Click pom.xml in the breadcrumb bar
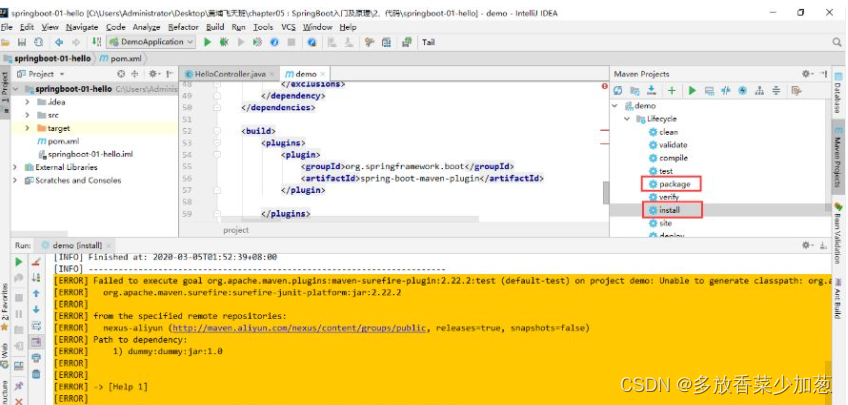The width and height of the screenshot is (848, 405). (122, 58)
